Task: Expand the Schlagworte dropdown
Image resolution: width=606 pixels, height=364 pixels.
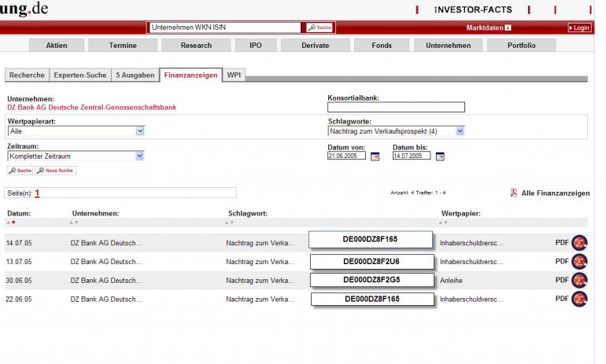Action: click(x=460, y=131)
